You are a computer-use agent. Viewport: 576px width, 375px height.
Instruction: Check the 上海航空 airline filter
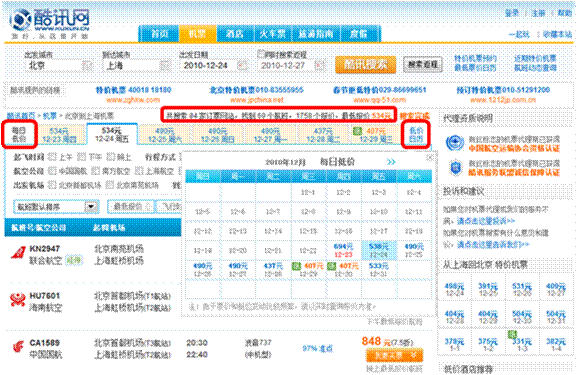coord(139,171)
